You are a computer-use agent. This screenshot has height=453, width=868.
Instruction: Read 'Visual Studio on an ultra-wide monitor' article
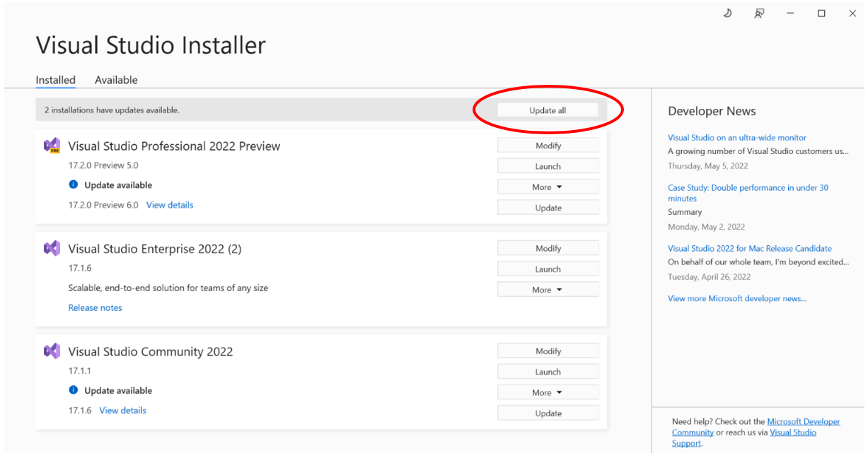(x=736, y=138)
